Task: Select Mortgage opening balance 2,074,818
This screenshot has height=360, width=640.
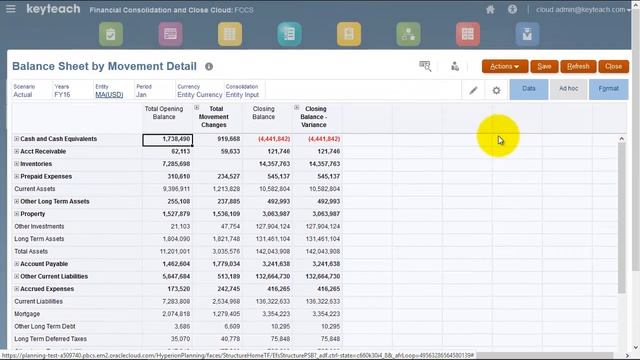Action: 167,314
